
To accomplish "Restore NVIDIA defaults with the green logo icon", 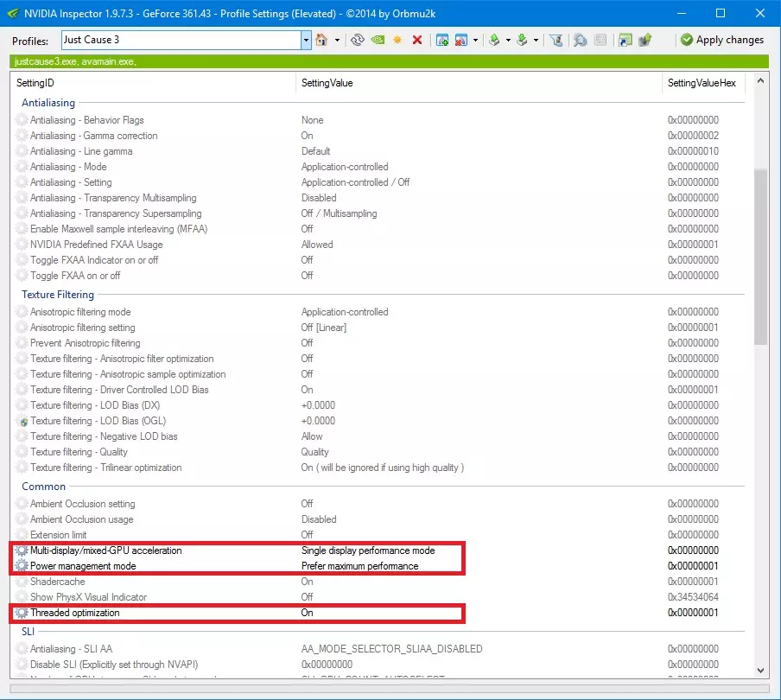I will pos(378,40).
